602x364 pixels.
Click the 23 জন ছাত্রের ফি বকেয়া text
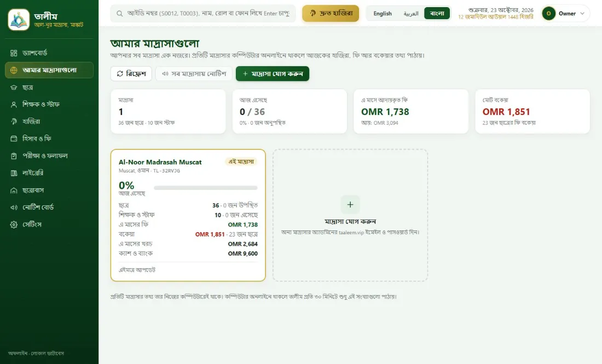click(509, 123)
